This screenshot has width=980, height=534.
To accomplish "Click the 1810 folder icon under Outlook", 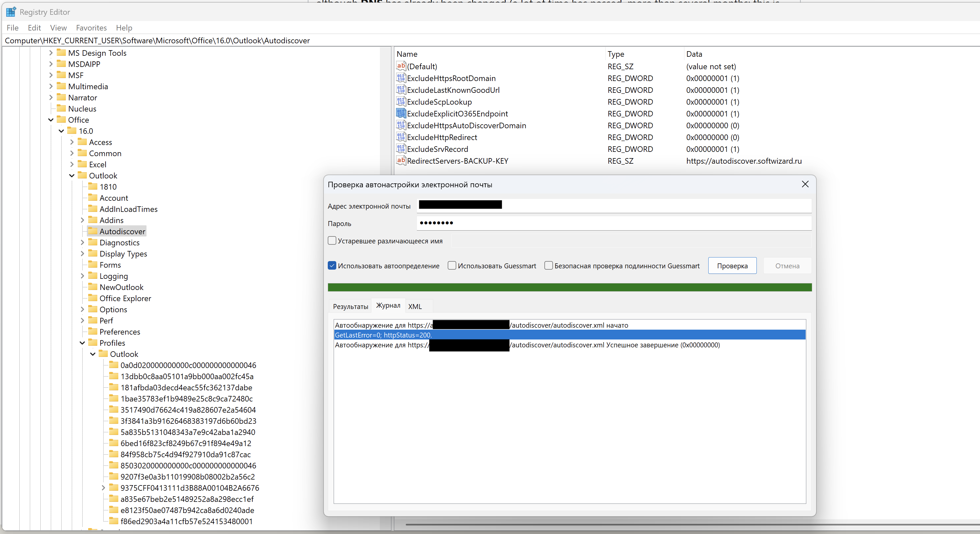I will 92,187.
